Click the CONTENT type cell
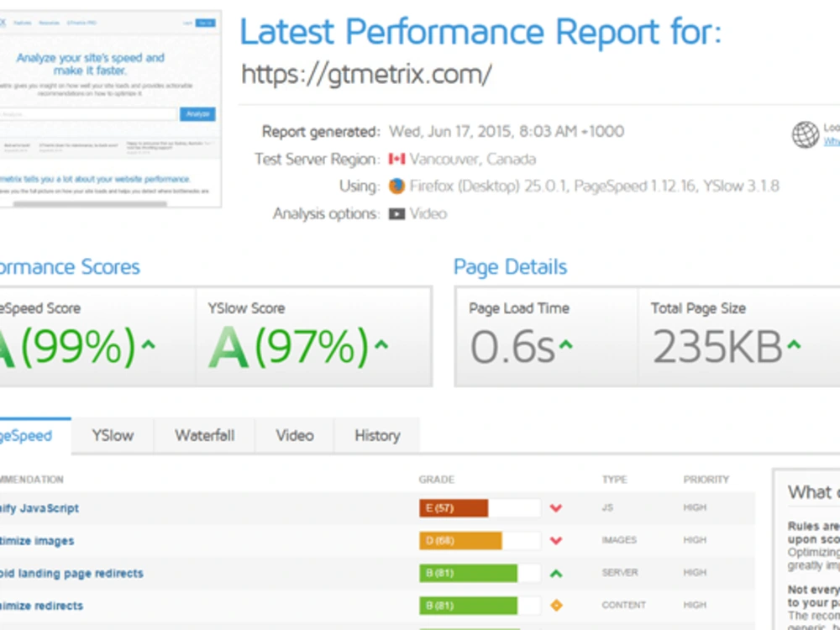Image resolution: width=840 pixels, height=630 pixels. click(623, 605)
